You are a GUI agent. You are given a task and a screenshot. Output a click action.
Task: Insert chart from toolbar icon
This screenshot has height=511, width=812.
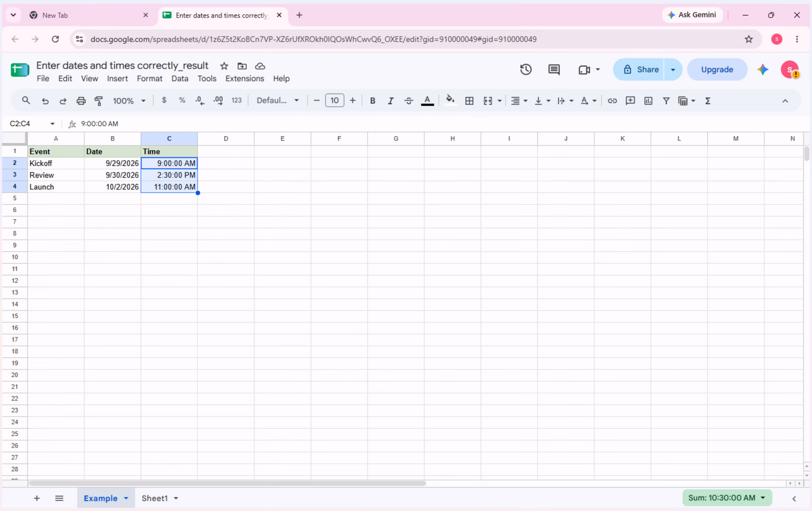tap(648, 101)
